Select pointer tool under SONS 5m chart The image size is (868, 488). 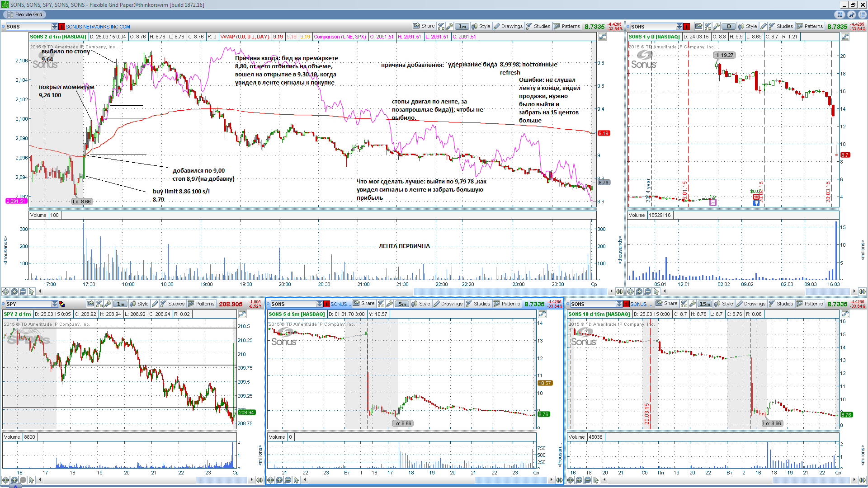pyautogui.click(x=297, y=480)
